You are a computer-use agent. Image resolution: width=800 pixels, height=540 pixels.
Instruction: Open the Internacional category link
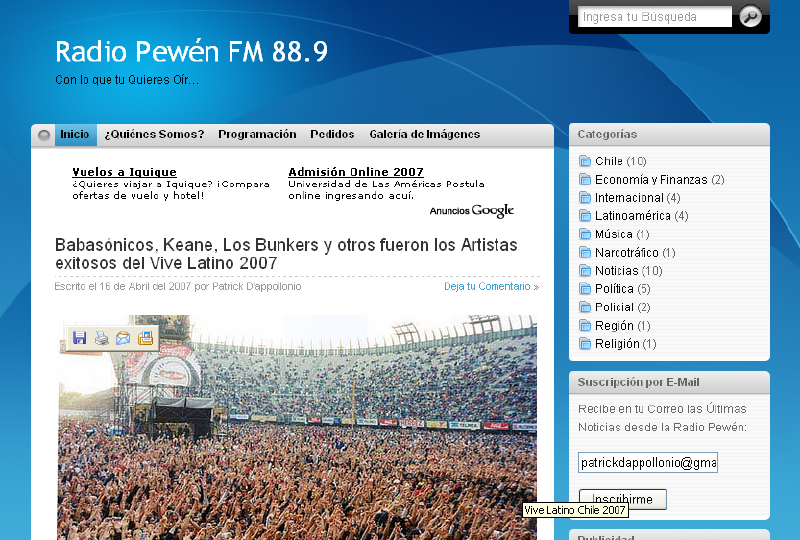click(x=629, y=198)
